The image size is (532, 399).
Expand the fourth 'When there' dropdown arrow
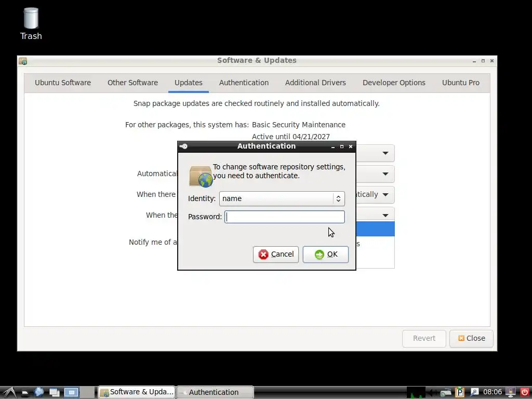(x=385, y=215)
